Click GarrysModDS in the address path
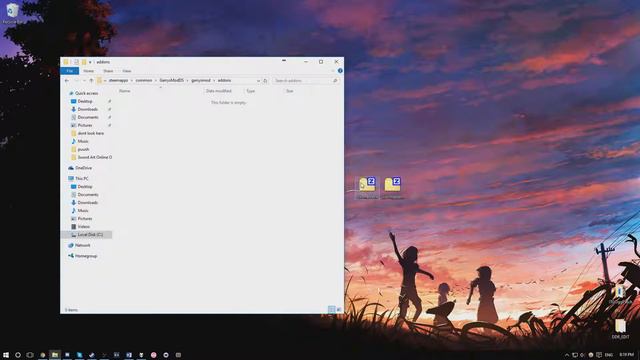 171,80
